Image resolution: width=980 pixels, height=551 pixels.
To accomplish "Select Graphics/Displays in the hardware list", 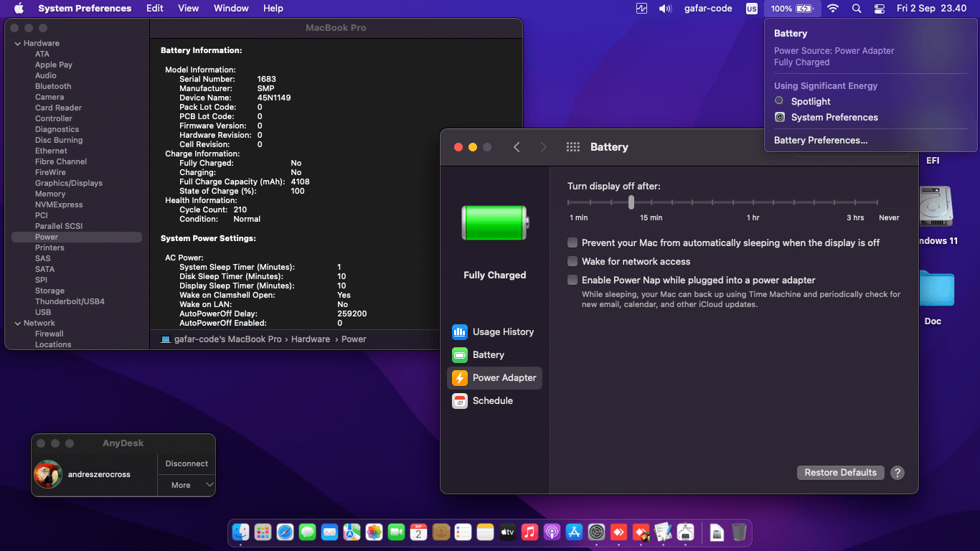I will pyautogui.click(x=69, y=183).
